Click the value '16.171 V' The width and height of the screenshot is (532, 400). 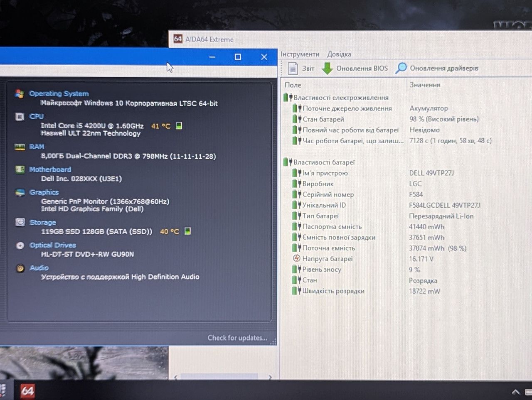(421, 259)
